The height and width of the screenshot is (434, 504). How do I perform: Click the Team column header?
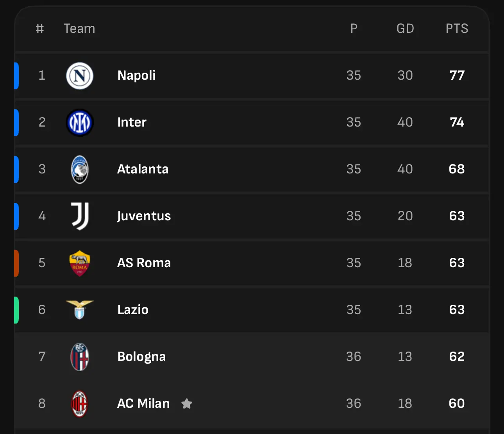click(79, 29)
